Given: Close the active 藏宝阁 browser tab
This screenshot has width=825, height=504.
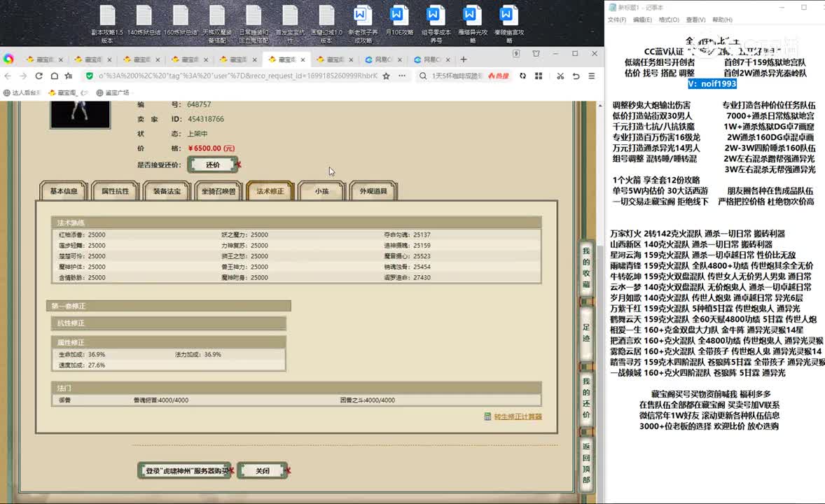Looking at the screenshot, I should (303, 59).
